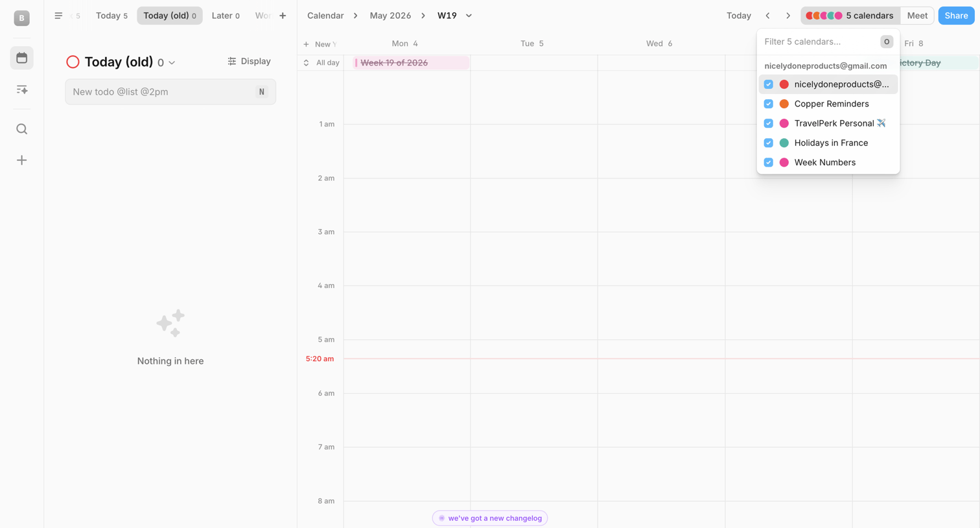The width and height of the screenshot is (980, 528).
Task: Open the list menu hamburger icon
Action: pyautogui.click(x=58, y=16)
